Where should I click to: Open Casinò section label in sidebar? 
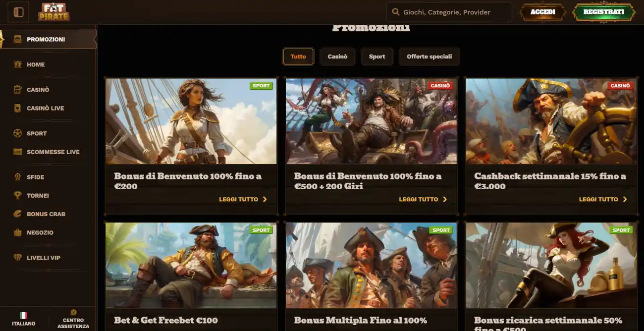coord(38,90)
